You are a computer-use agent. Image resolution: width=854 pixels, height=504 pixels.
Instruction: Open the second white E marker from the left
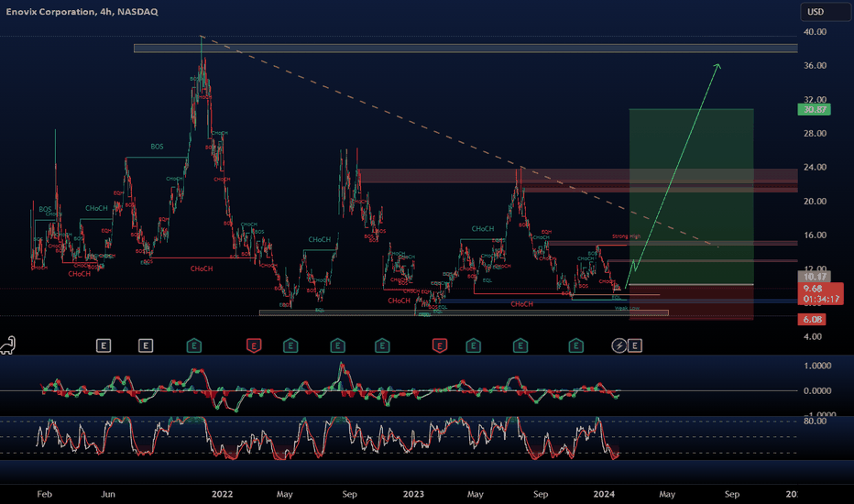(x=146, y=345)
